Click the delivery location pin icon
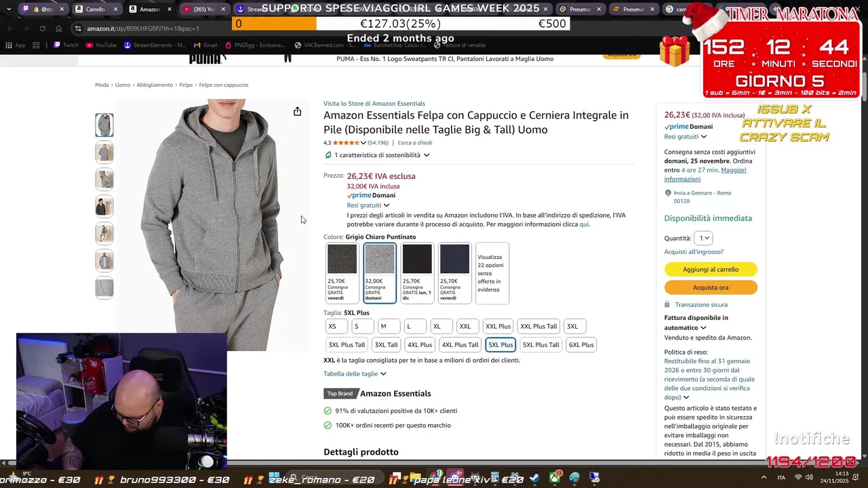This screenshot has width=868, height=488. click(667, 193)
